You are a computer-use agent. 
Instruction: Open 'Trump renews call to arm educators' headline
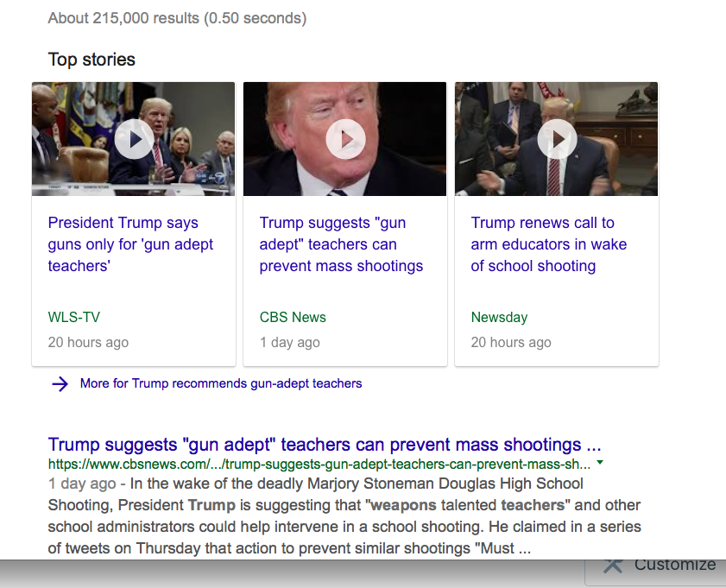click(x=548, y=244)
